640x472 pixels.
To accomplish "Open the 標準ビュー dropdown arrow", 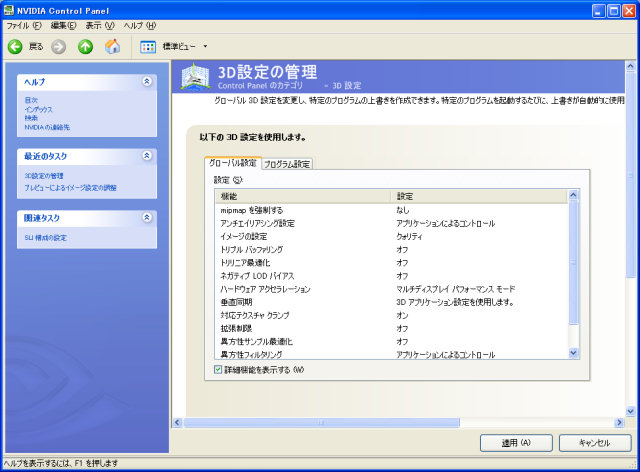I will click(x=205, y=46).
